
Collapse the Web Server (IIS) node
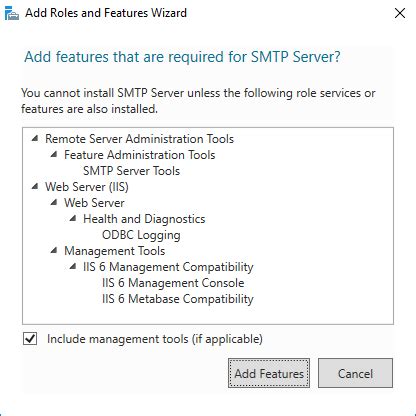pos(35,186)
